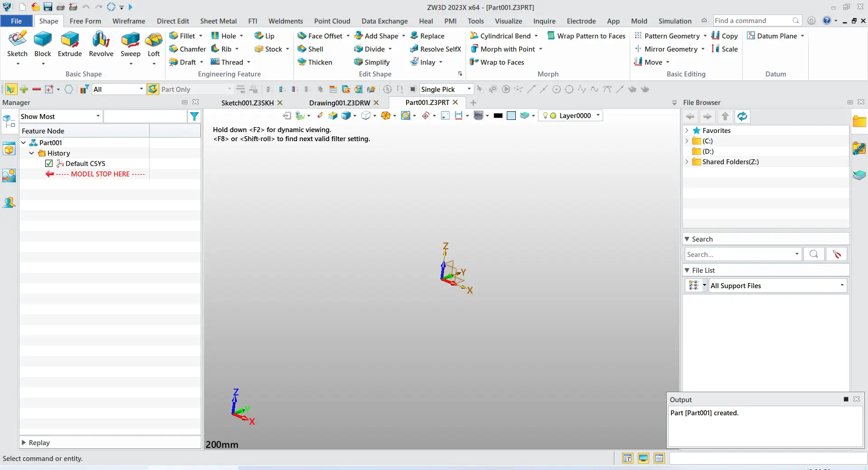This screenshot has width=868, height=470.
Task: Open the Wireframe ribbon tab
Action: click(129, 21)
